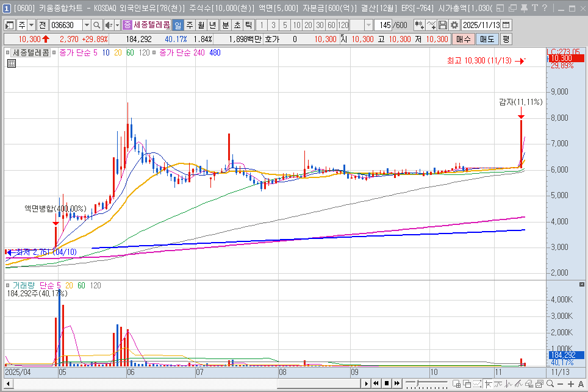The width and height of the screenshot is (588, 392).
Task: Click the dotted chart range icon at bottom
Action: [x=477, y=383]
